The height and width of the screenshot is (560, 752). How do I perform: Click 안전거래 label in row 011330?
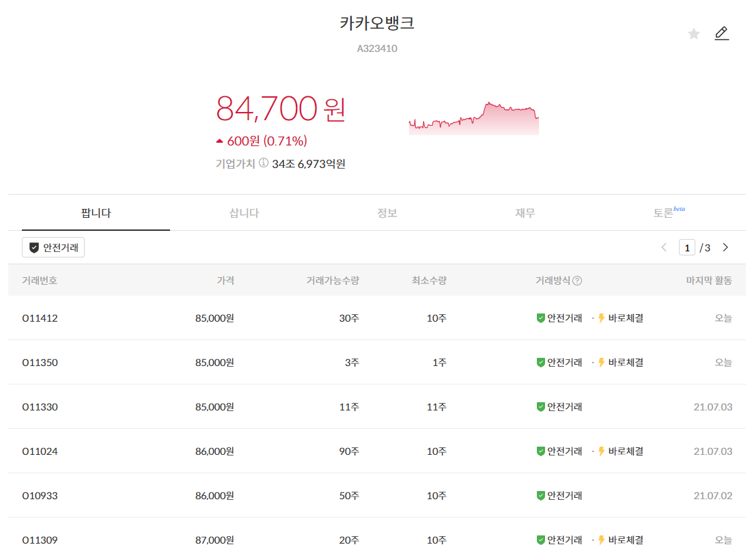564,407
